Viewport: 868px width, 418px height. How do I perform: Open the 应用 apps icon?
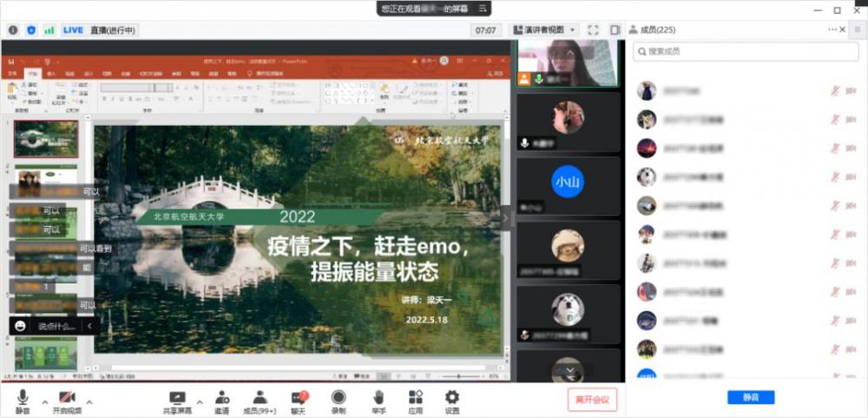(415, 400)
